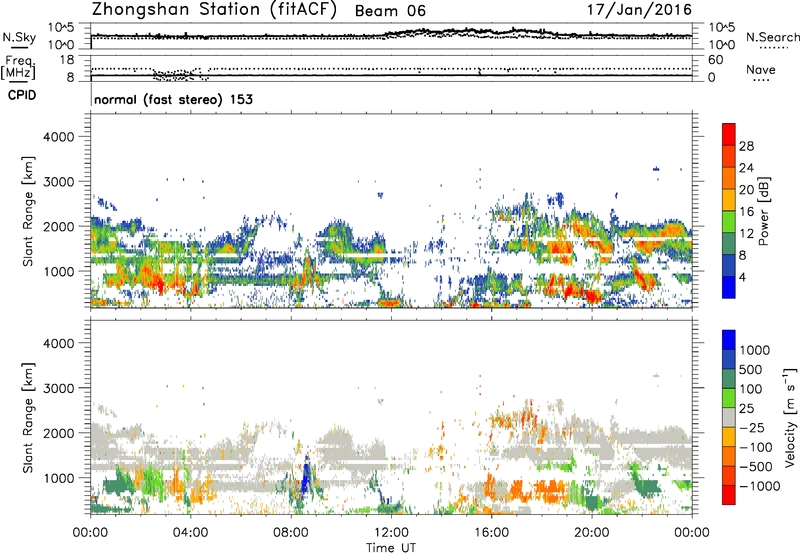Screen dimensions: 800x554
Task: Click the dotted line sample under N.Search
Action: [x=773, y=47]
